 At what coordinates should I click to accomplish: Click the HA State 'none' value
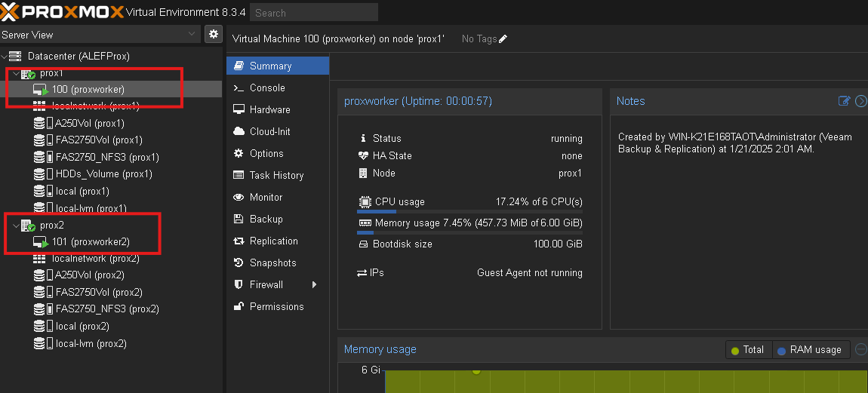click(x=572, y=156)
